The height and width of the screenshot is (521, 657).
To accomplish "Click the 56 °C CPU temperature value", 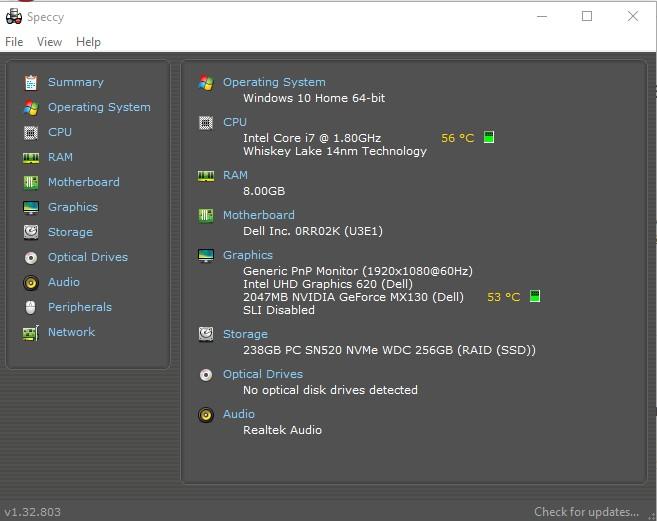I will coord(458,138).
